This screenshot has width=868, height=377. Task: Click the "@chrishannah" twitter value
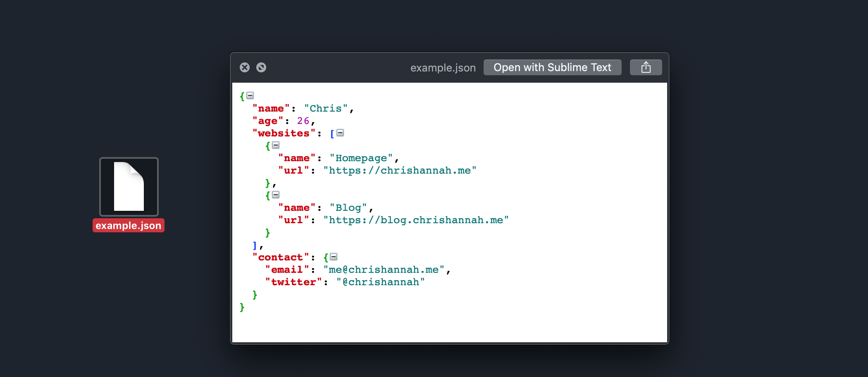click(x=380, y=282)
